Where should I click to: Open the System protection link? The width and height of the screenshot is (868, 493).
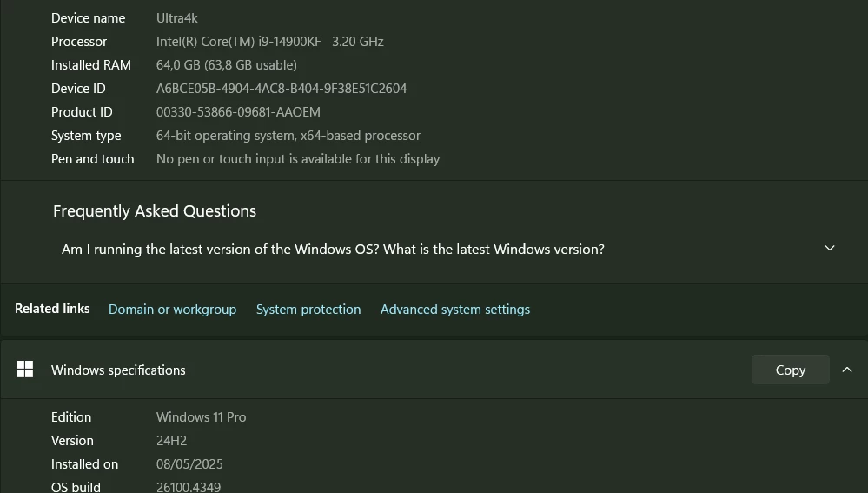(x=308, y=309)
